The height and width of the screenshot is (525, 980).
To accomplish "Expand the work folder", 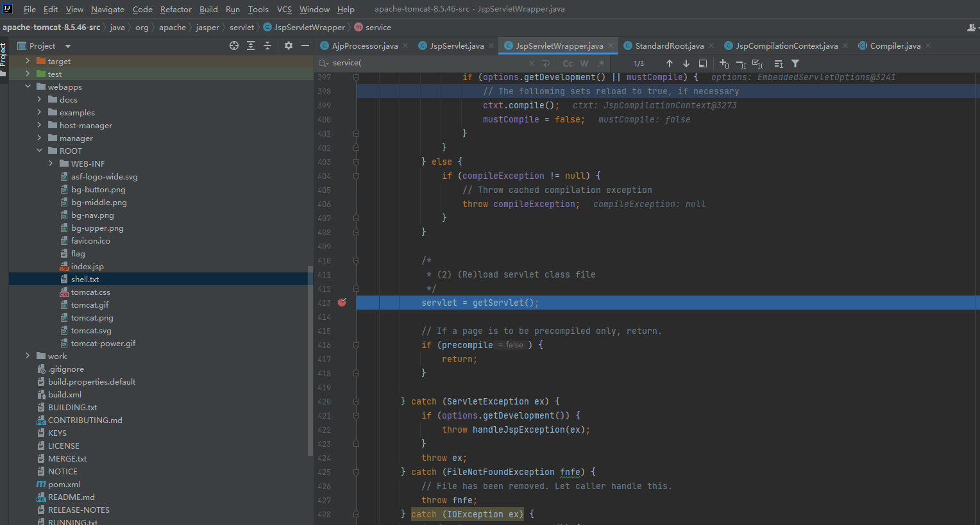I will (x=28, y=356).
